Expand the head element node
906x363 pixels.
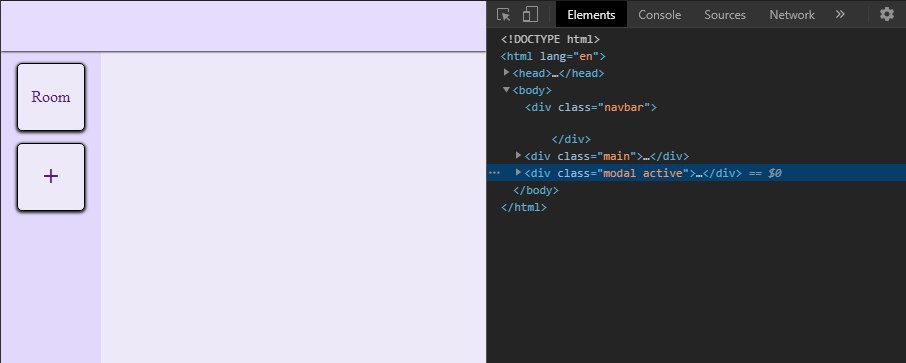pos(507,72)
